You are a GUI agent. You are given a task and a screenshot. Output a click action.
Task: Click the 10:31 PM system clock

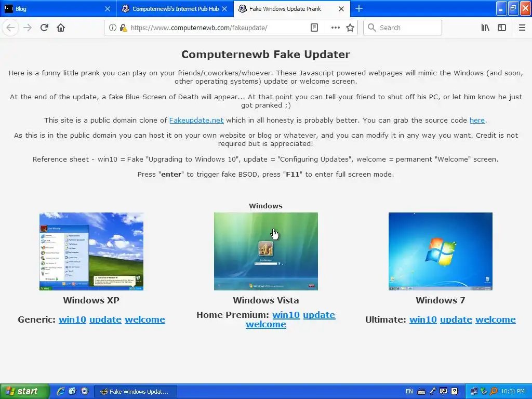(x=513, y=392)
